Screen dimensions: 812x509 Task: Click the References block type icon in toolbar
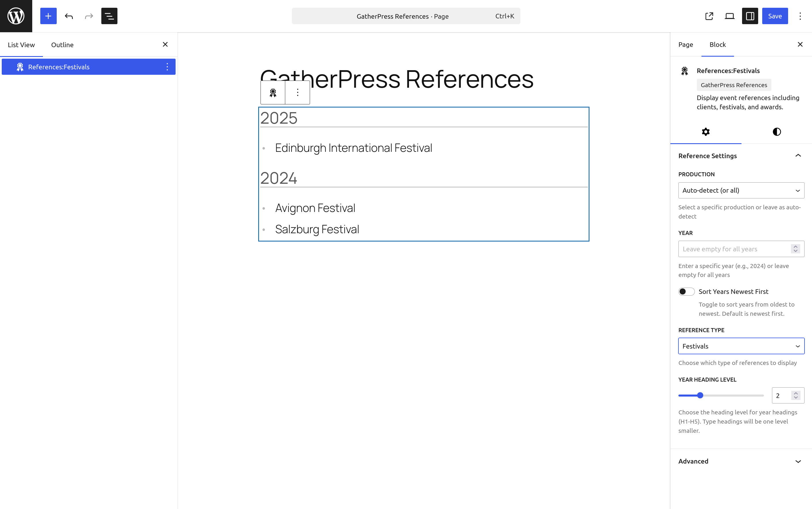click(273, 93)
